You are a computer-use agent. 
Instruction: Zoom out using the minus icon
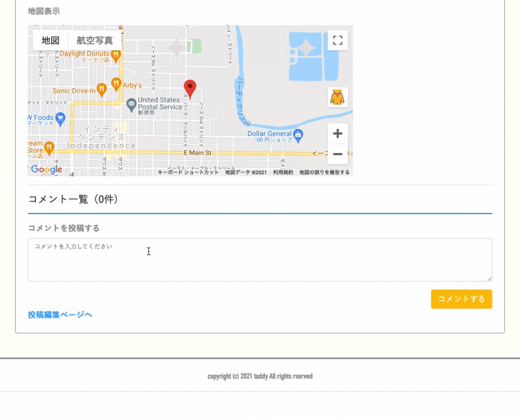(x=337, y=154)
